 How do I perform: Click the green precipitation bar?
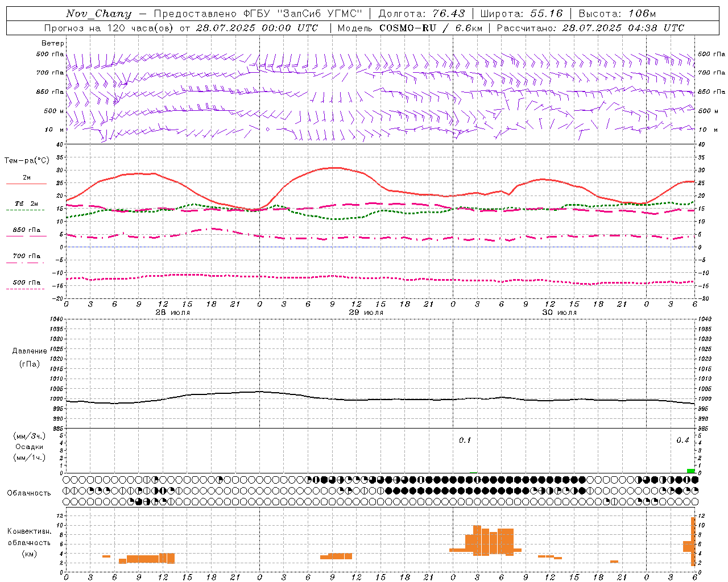coord(690,471)
